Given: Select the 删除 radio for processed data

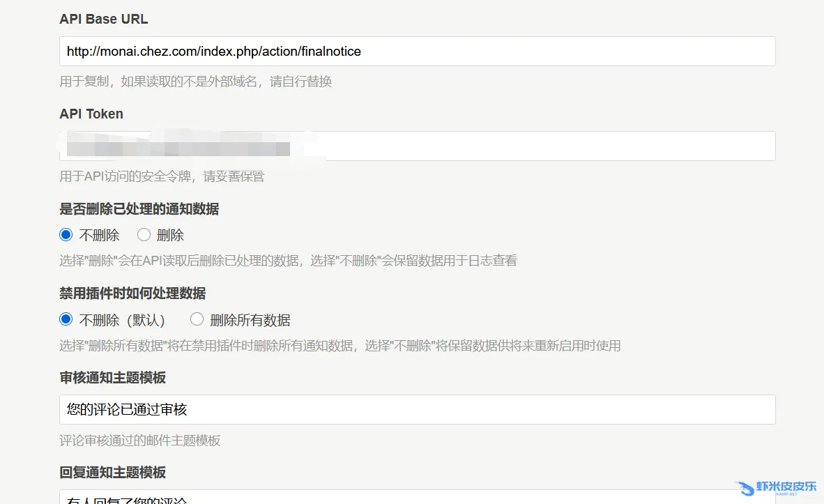Looking at the screenshot, I should pyautogui.click(x=144, y=235).
